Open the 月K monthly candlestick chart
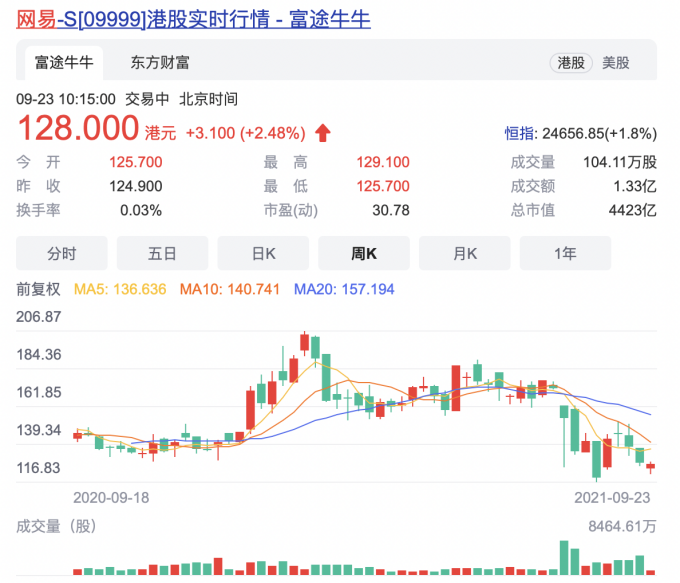Image resolution: width=680 pixels, height=583 pixels. (464, 253)
